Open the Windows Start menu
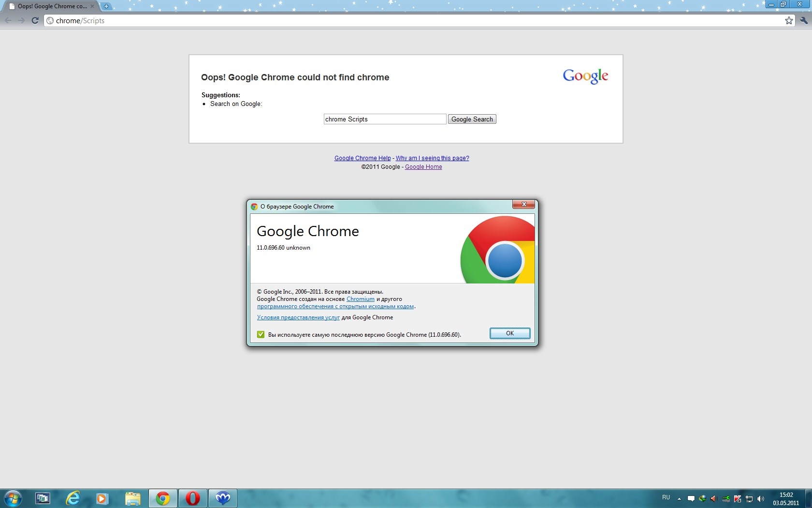The image size is (812, 508). [x=13, y=498]
